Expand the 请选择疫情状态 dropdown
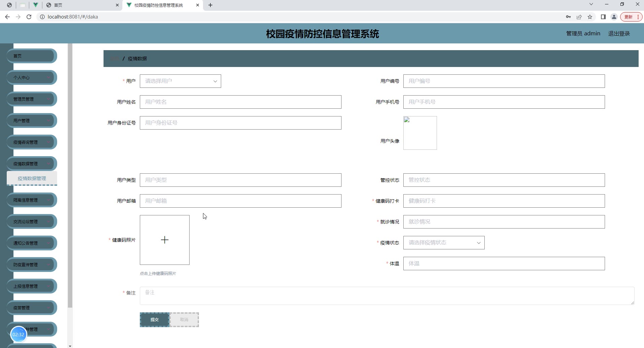This screenshot has height=348, width=644. tap(444, 243)
